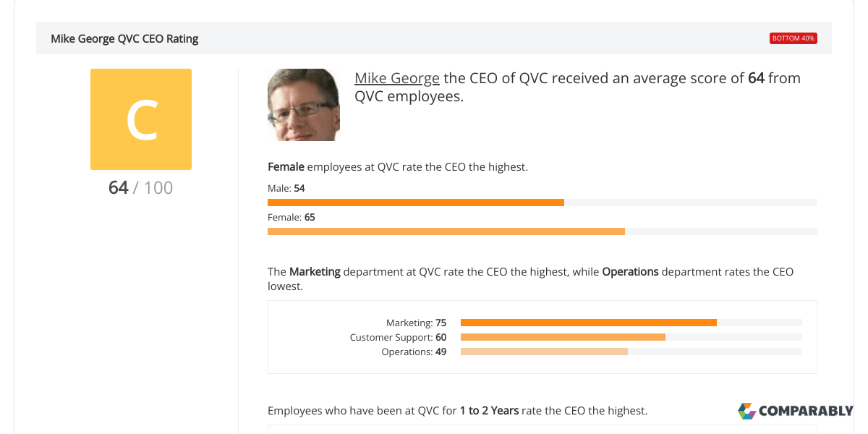Click the Customer Support 60 bar
Viewport: 868px width, 434px height.
pyautogui.click(x=631, y=337)
